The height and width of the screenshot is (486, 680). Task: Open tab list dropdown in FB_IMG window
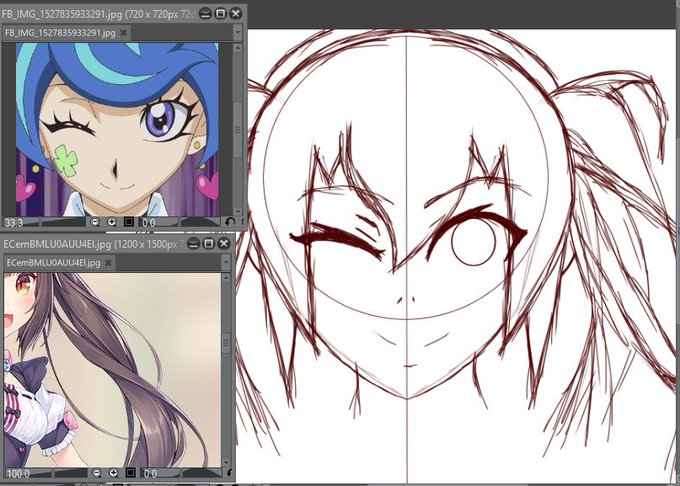[238, 32]
